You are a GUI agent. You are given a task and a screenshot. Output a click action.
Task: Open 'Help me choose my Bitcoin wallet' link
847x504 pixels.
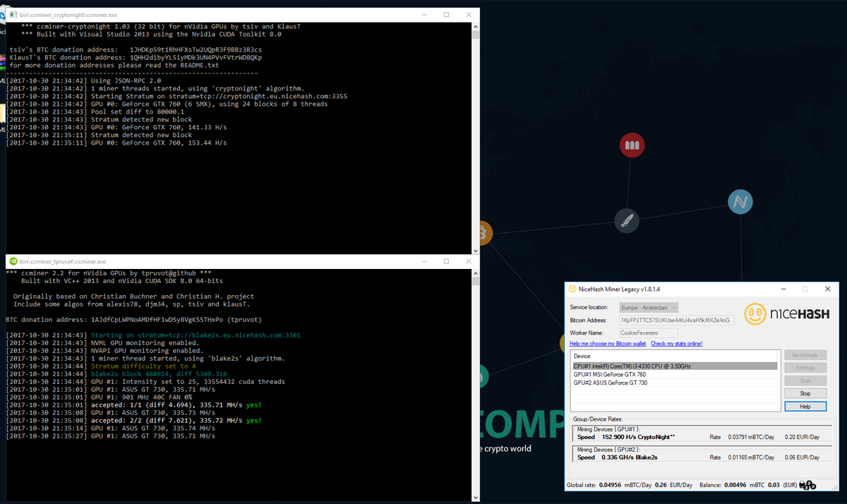(x=608, y=344)
